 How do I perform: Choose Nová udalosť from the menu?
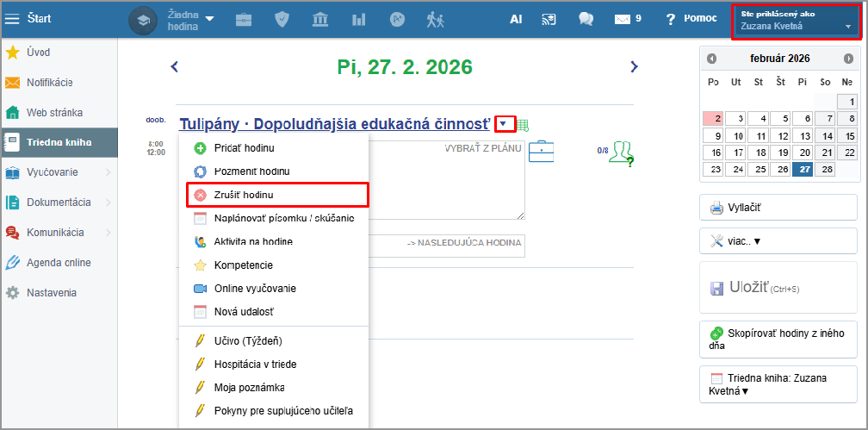pos(274,312)
